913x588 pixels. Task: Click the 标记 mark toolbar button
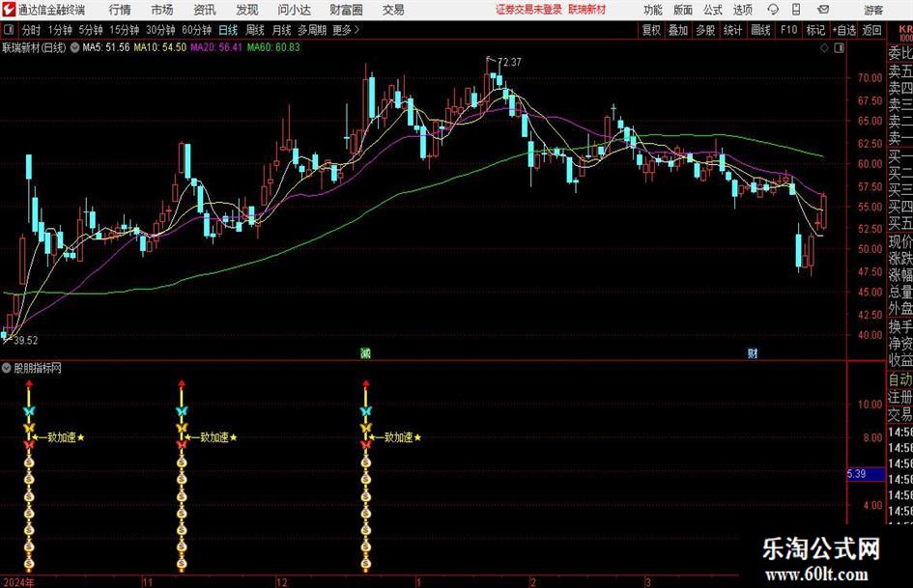(x=815, y=30)
